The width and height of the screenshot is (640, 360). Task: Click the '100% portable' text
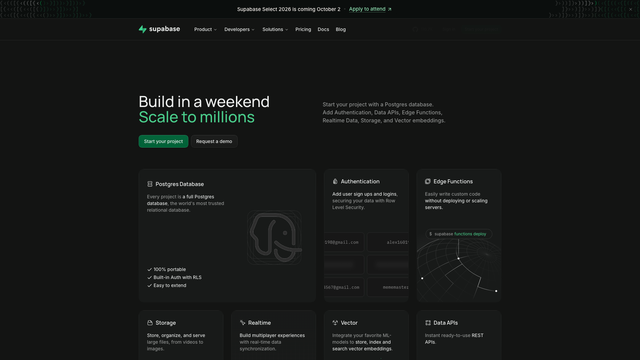click(169, 269)
